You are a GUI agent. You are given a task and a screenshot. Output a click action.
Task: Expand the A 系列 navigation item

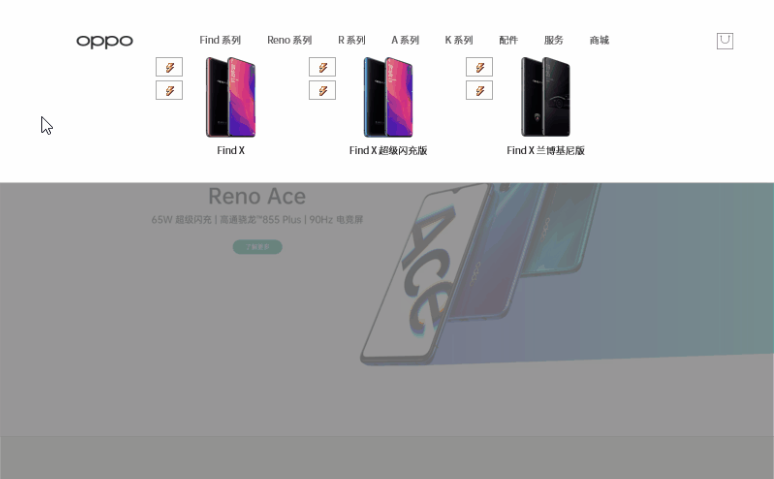coord(405,40)
